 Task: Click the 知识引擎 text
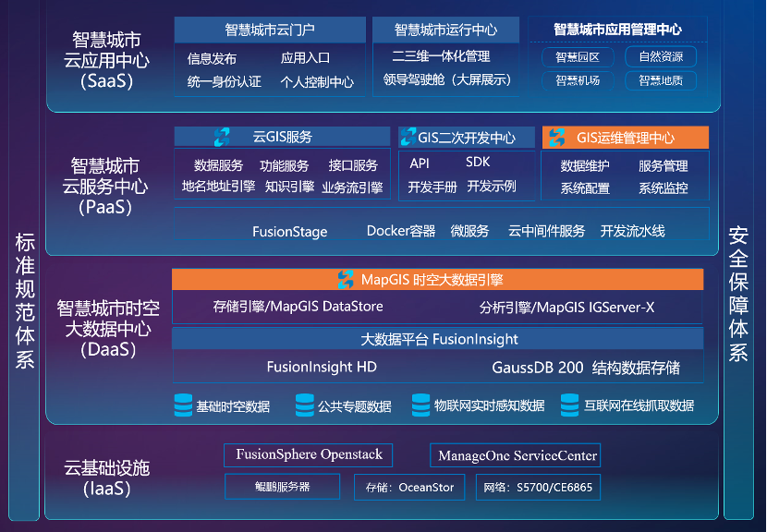tap(289, 187)
